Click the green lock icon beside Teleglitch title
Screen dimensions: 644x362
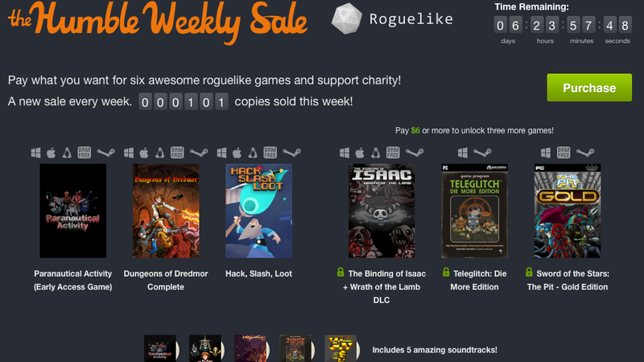pos(446,272)
